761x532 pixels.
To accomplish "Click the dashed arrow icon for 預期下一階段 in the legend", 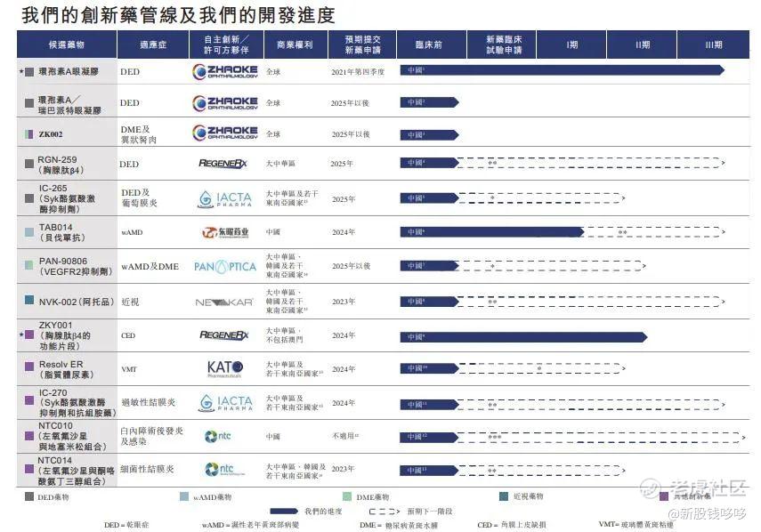I will coord(385,512).
